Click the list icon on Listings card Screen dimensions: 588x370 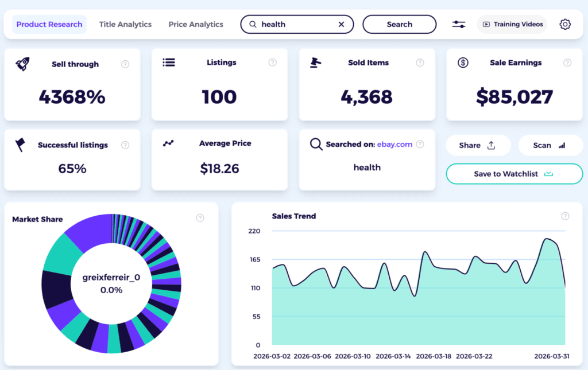click(x=169, y=63)
